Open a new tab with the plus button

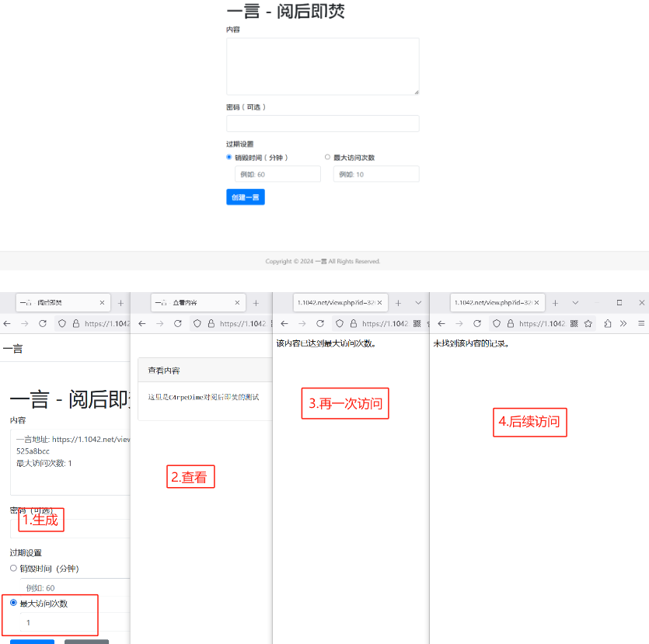(x=120, y=305)
